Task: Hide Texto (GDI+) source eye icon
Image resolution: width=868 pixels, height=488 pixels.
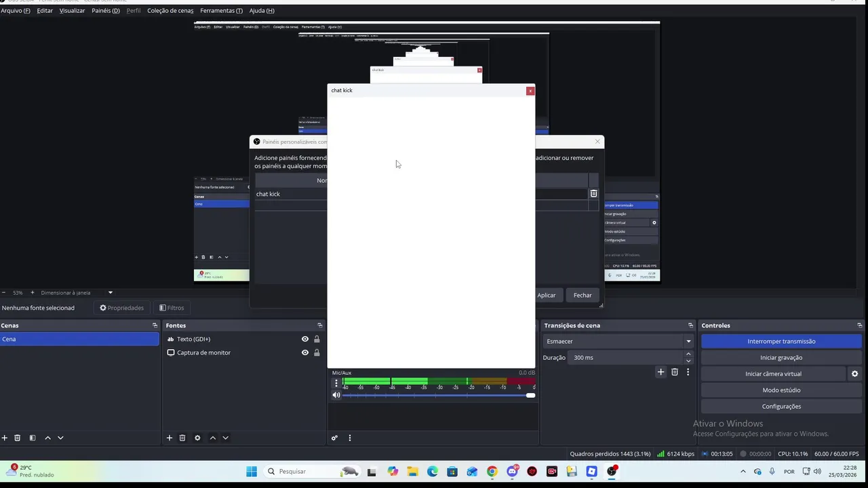Action: click(305, 339)
